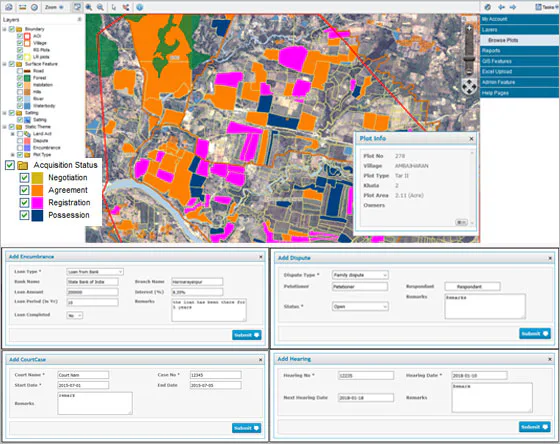
Task: Click the zoom out magnifier icon
Action: [x=100, y=7]
